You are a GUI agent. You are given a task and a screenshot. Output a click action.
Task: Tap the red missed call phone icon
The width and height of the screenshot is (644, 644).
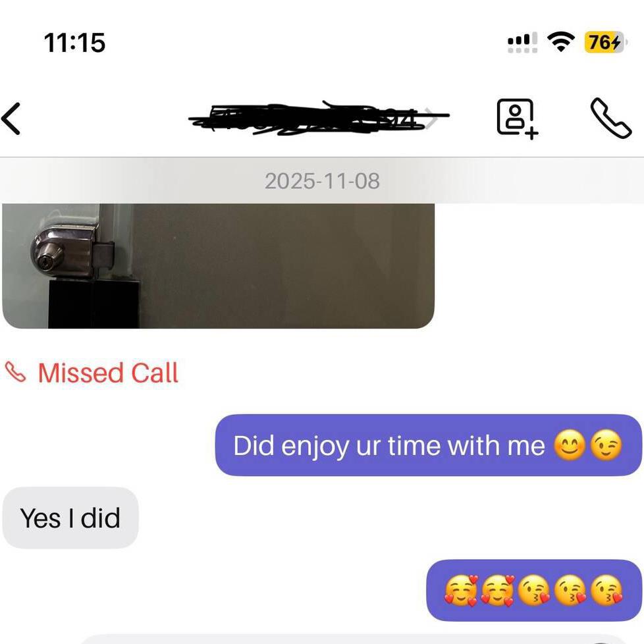[x=16, y=372]
